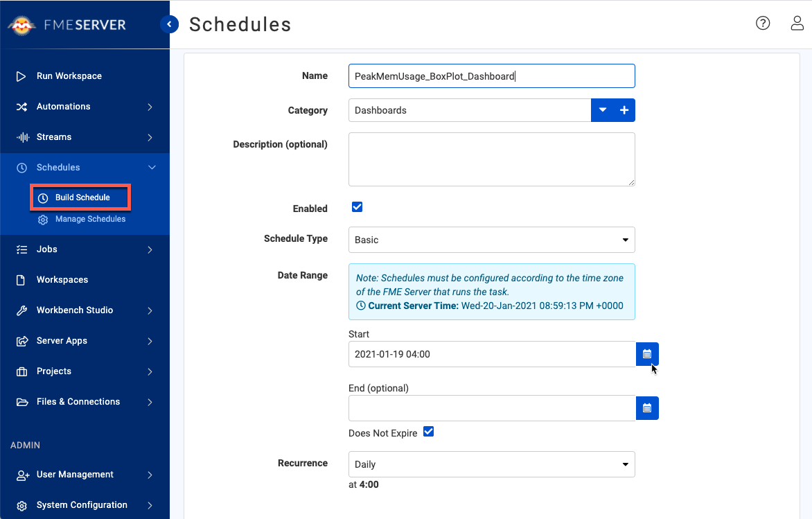Click the Start date input field
The height and width of the screenshot is (519, 812).
click(x=492, y=354)
